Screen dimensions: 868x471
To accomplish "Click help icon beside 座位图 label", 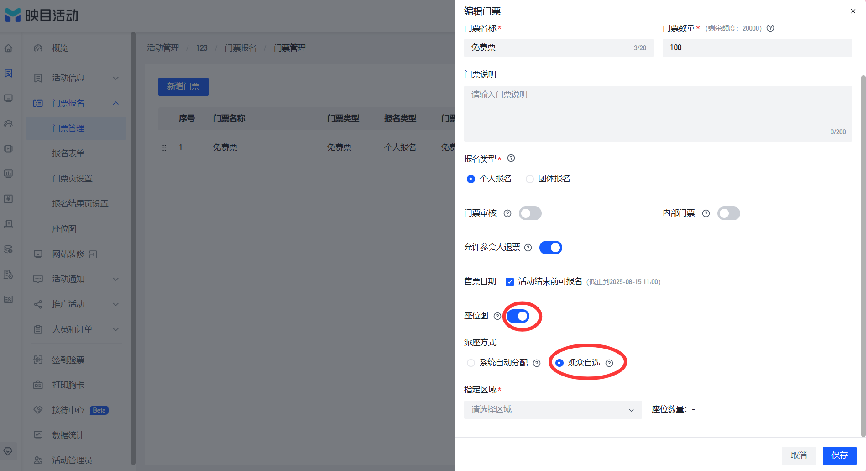I will [497, 316].
